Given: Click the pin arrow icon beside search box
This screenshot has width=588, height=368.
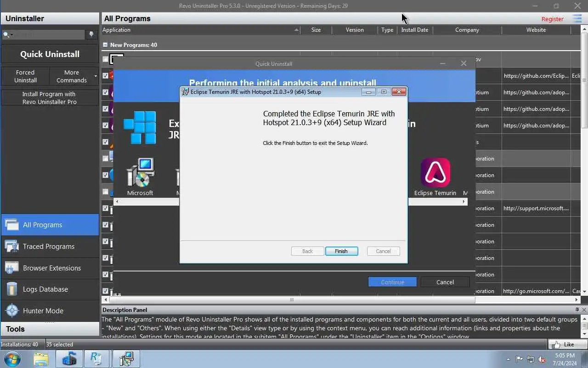Looking at the screenshot, I should 91,34.
